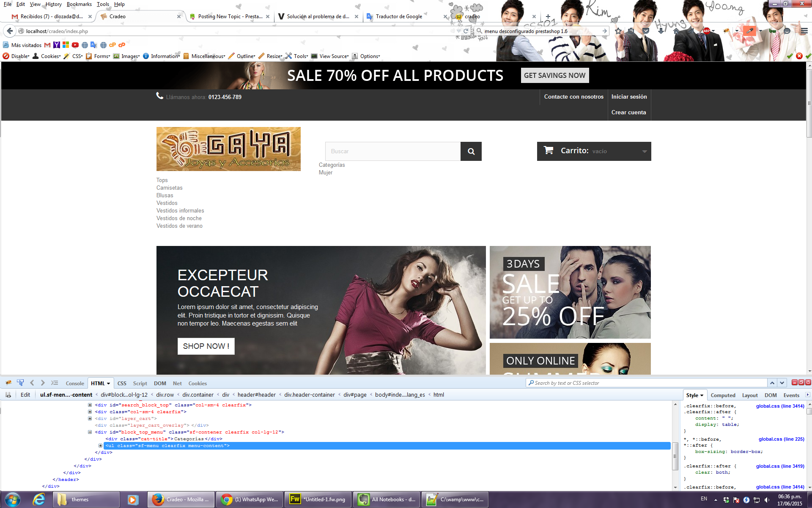Expand the search_block_top div node
This screenshot has height=508, width=812.
90,405
